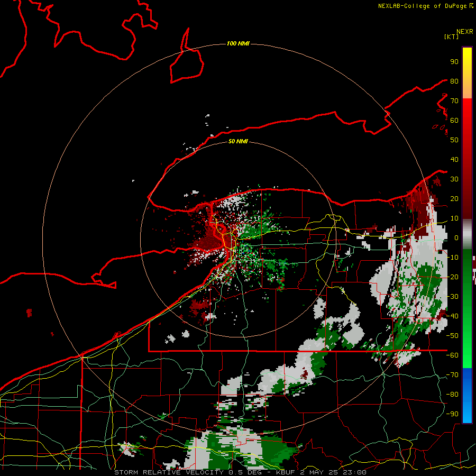Click the -80 scale value
The width and height of the screenshot is (476, 476).
pos(452,395)
